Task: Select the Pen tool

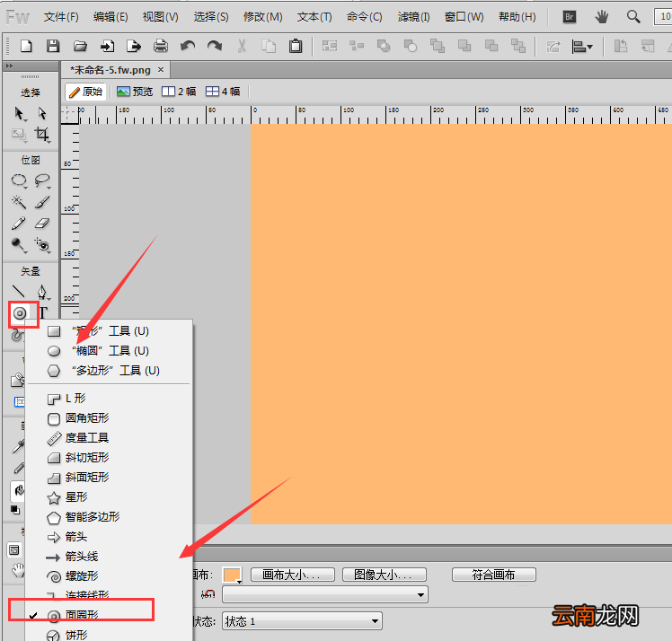Action: [42, 293]
